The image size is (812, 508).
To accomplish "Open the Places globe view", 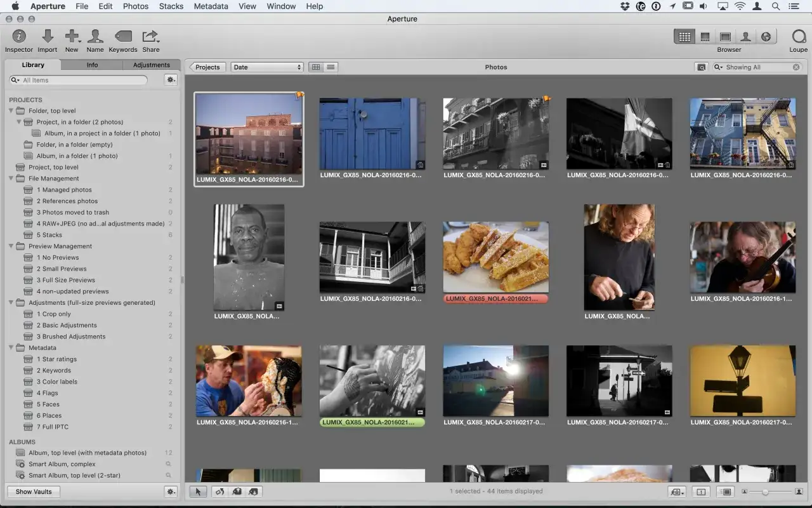I will (x=766, y=37).
